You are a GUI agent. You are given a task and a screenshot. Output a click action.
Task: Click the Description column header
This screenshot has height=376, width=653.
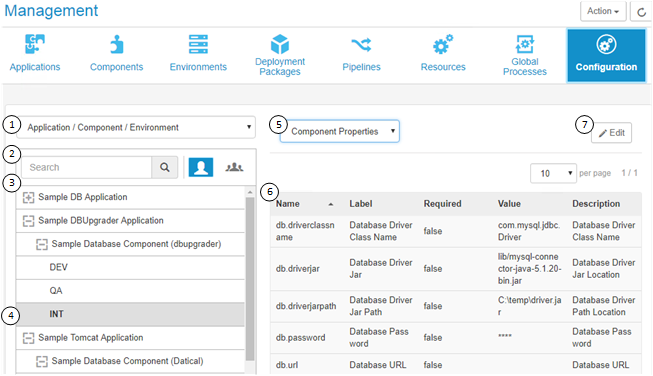pyautogui.click(x=596, y=204)
